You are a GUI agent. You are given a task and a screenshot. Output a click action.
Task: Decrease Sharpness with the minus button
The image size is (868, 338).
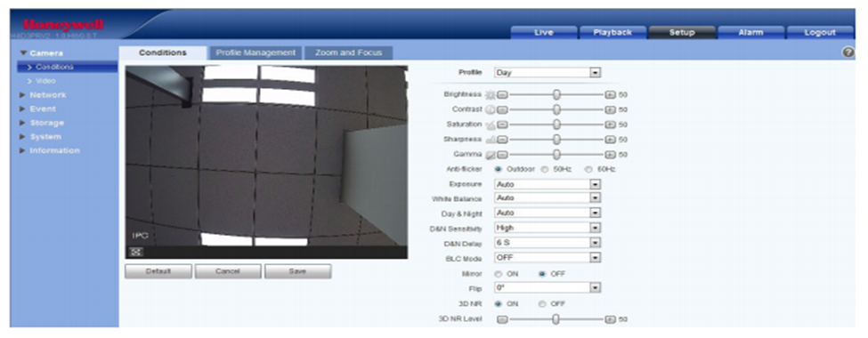(x=501, y=140)
